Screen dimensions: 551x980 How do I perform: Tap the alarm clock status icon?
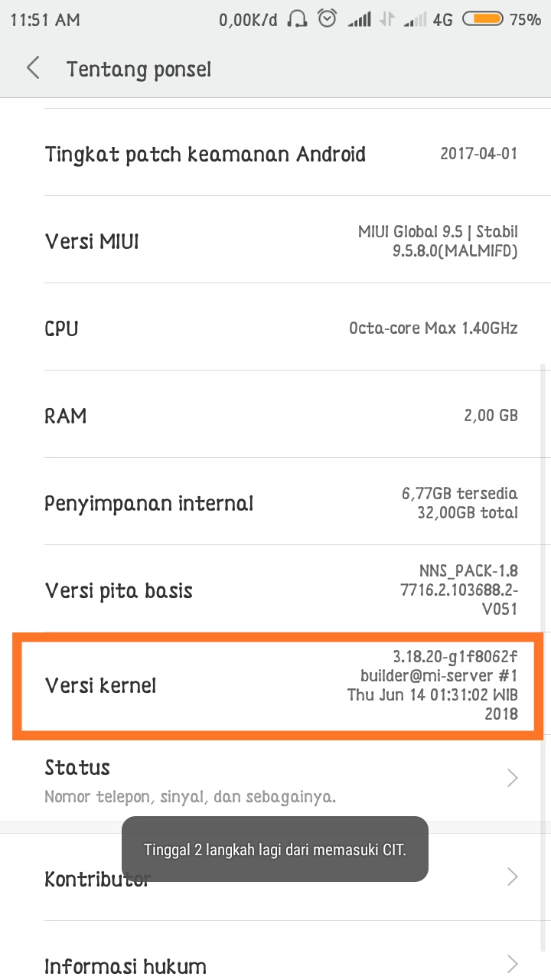click(328, 20)
